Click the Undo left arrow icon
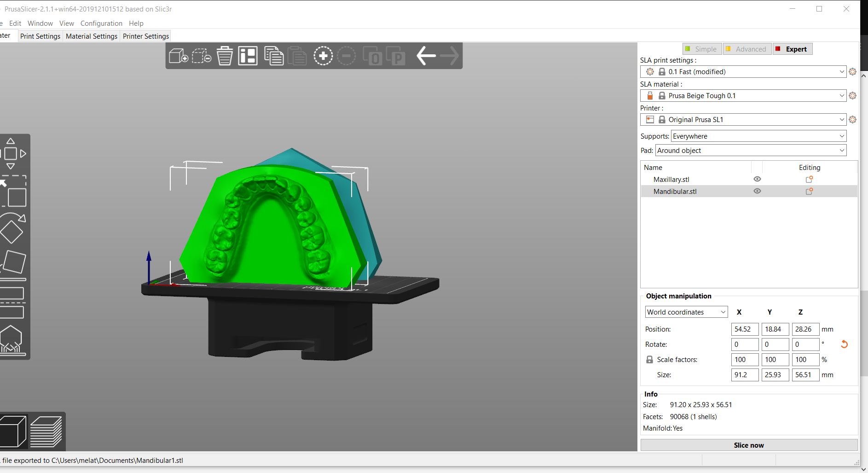 tap(426, 56)
